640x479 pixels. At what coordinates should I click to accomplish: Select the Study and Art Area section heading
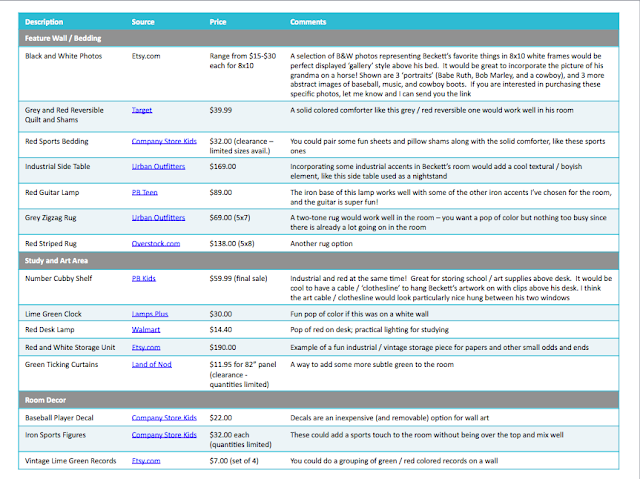(56, 261)
